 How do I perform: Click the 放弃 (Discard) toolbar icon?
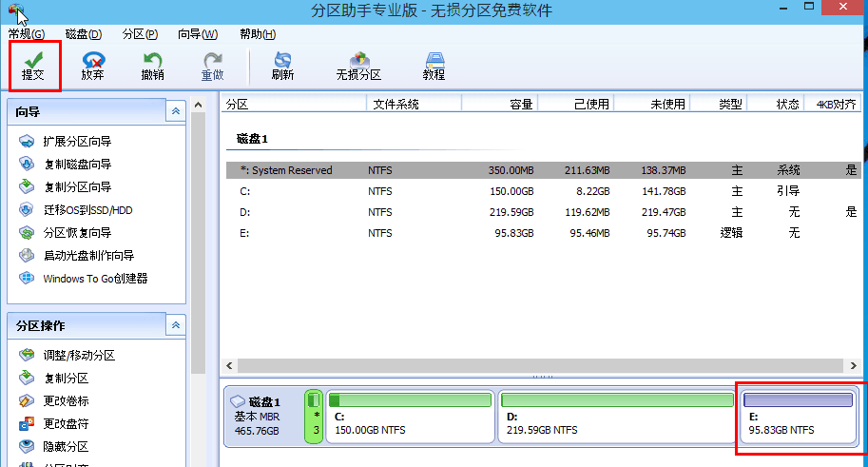[x=92, y=65]
